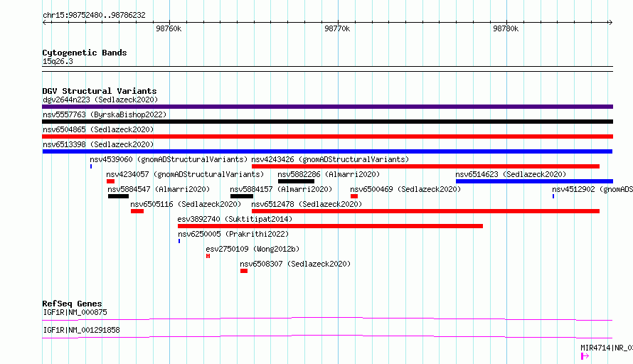This screenshot has height=364, width=633.
Task: Click the 98760k ruler position
Action: point(169,28)
